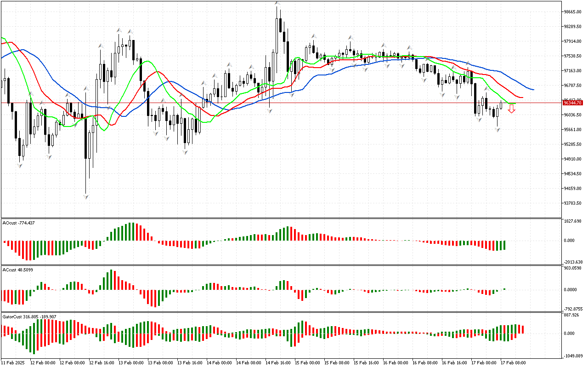Click the 15 Feb 16:00 time label

click(x=366, y=363)
